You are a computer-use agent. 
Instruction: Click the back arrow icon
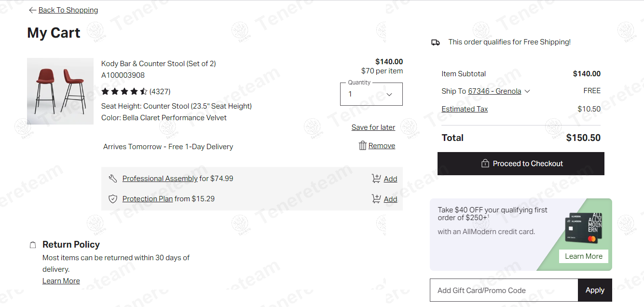(x=32, y=10)
